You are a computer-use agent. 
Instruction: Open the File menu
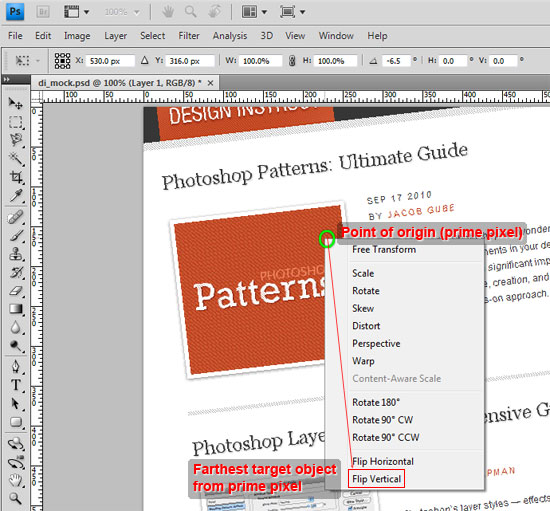[15, 36]
